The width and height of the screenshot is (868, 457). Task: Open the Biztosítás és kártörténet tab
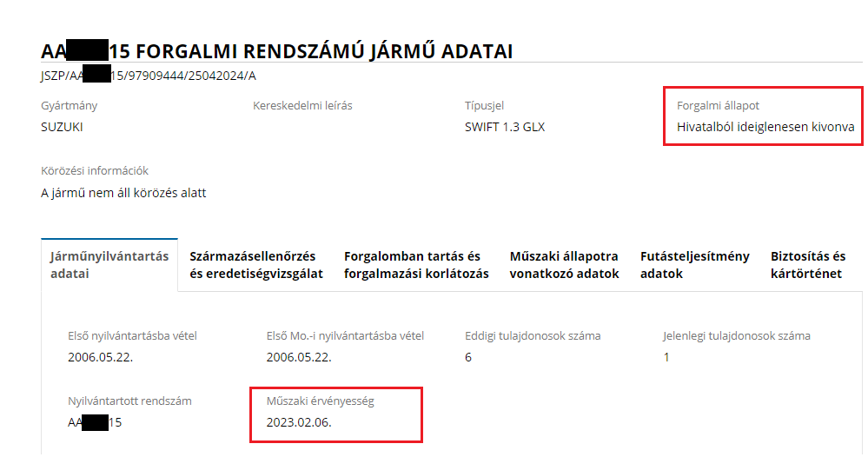coord(807,265)
